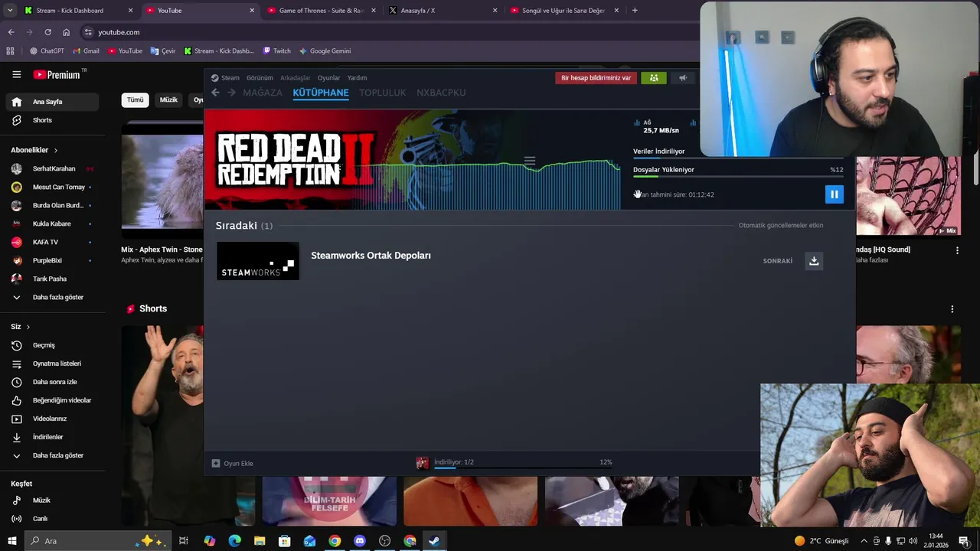This screenshot has width=980, height=551.
Task: Select Tümü filter chip
Action: (x=135, y=100)
